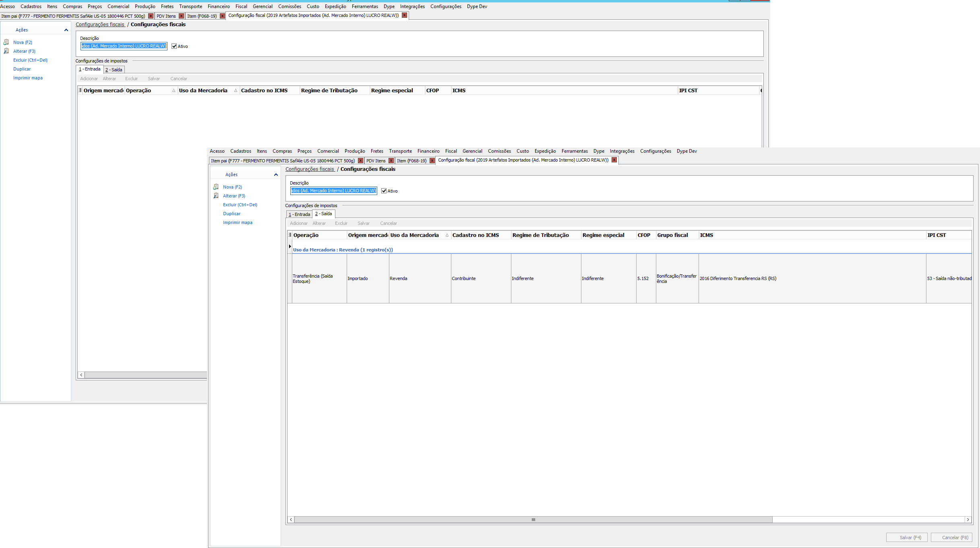Click Excluir (Ctrl+Del) link in back window
Screen dimensions: 980x548
[30, 60]
